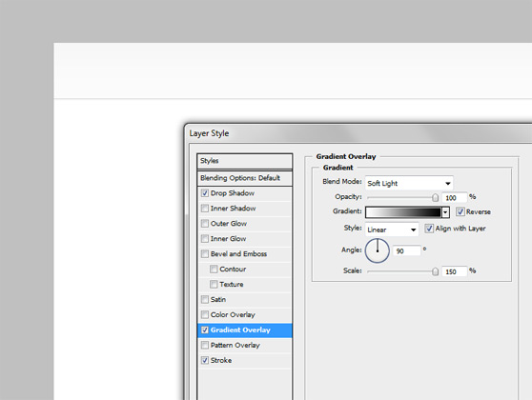Open the Style Linear dropdown

pyautogui.click(x=392, y=230)
